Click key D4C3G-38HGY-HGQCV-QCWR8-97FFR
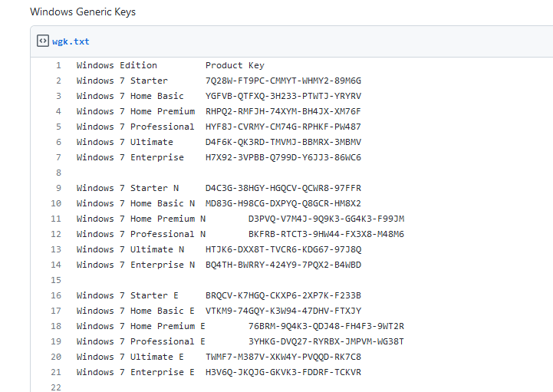 pyautogui.click(x=283, y=188)
